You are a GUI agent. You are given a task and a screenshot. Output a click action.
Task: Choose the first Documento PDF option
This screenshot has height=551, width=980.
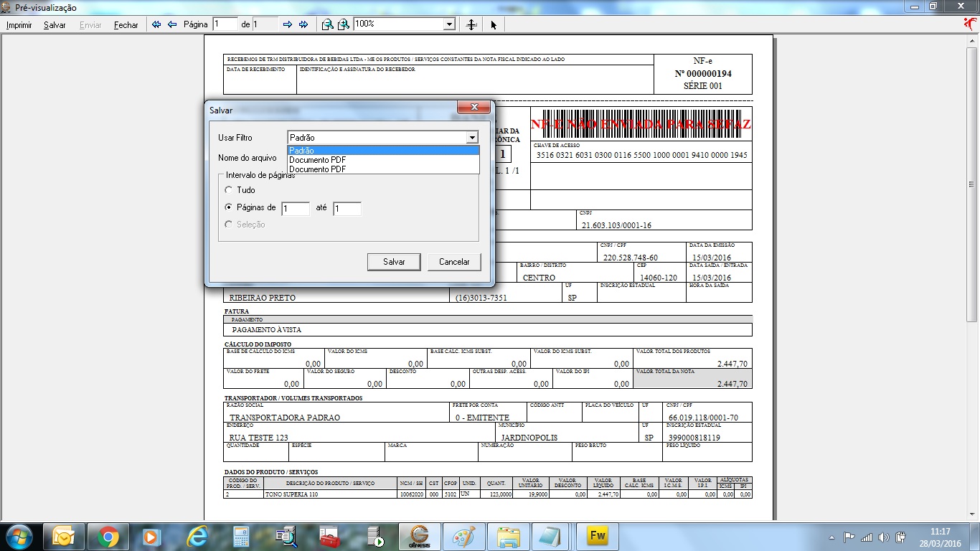click(x=383, y=160)
